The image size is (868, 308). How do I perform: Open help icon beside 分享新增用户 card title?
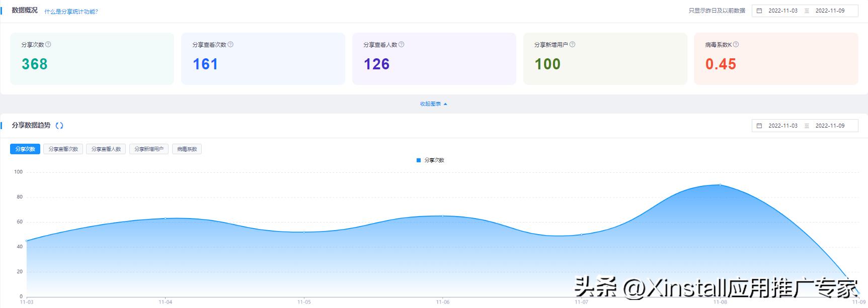(x=573, y=44)
